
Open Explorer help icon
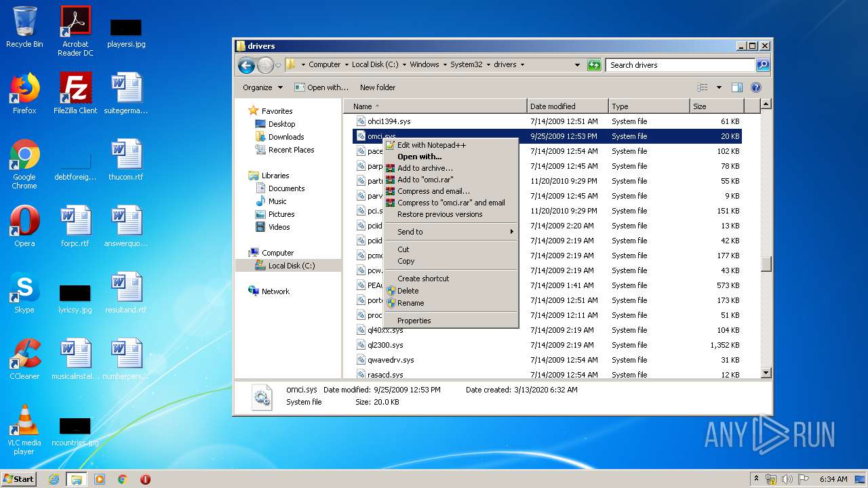click(x=756, y=87)
